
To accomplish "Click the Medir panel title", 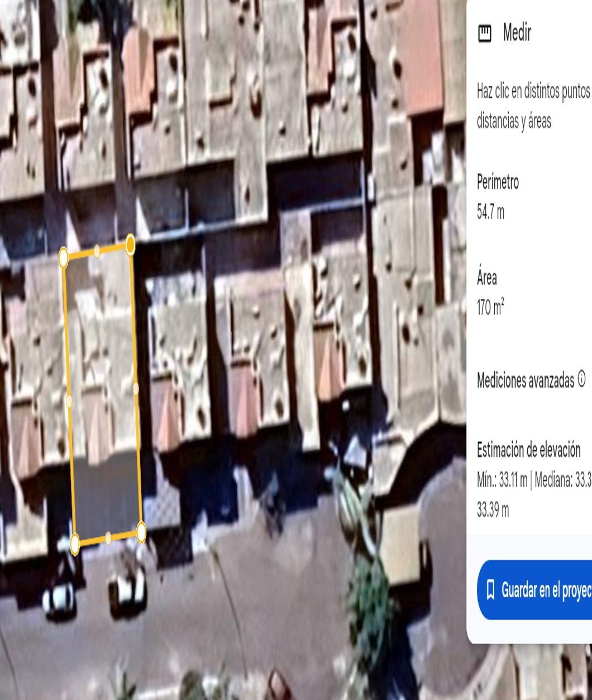I will click(517, 33).
